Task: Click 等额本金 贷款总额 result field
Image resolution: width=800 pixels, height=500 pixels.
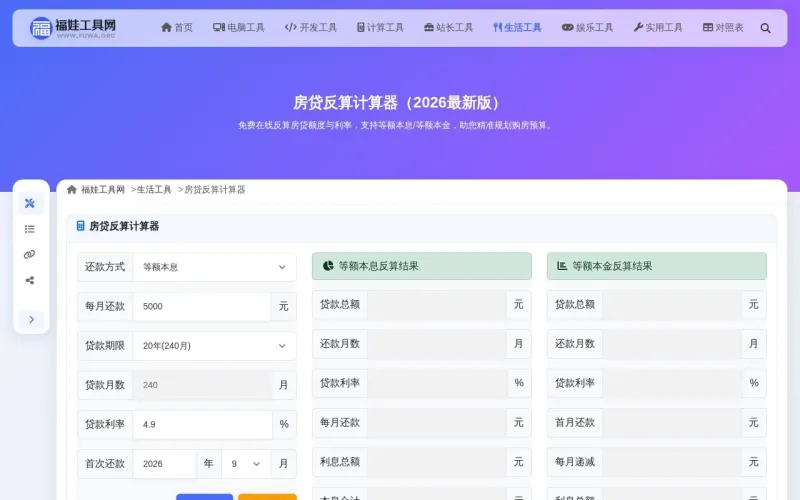Action: (x=671, y=305)
